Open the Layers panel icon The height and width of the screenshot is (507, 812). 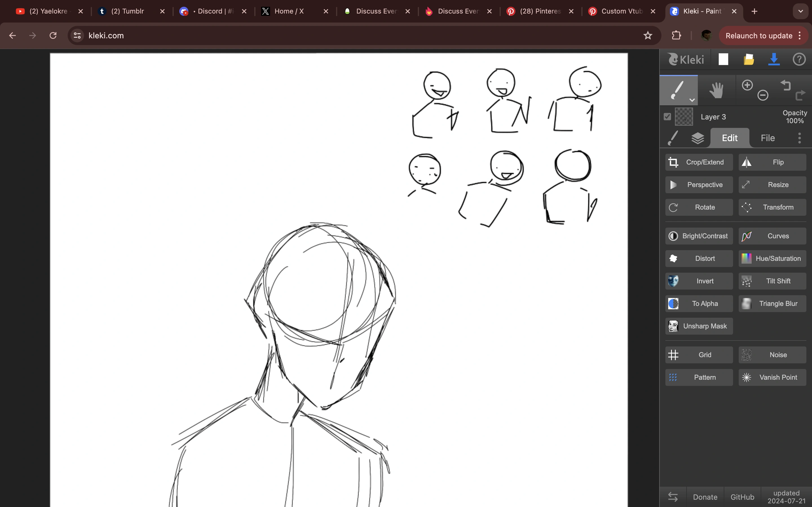(698, 138)
